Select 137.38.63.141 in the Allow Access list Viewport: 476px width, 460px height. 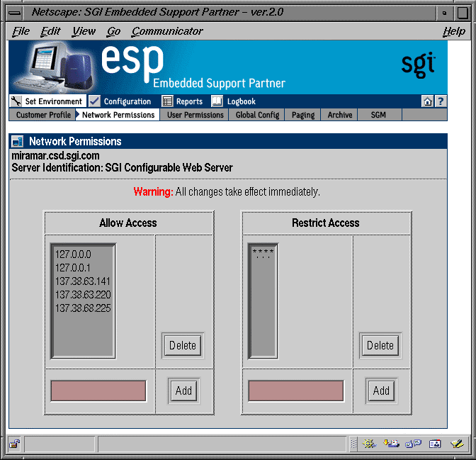(83, 281)
